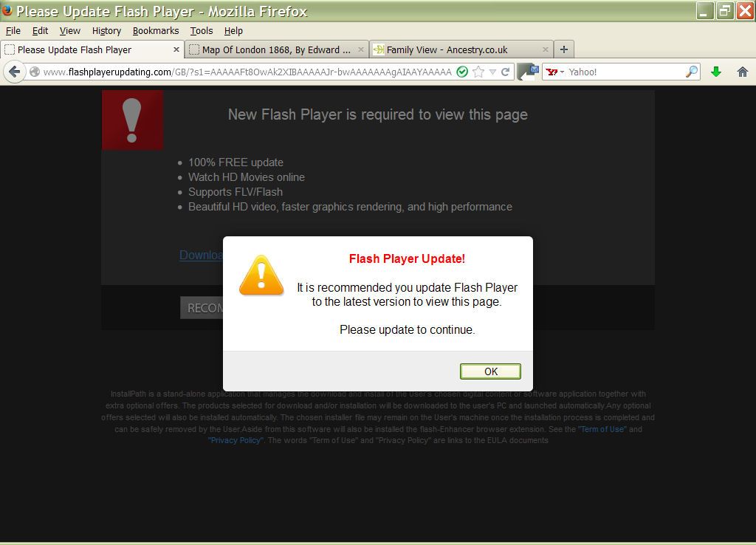The image size is (756, 545).
Task: Click the "Flash Player Update!" red dialog title
Action: pos(407,259)
